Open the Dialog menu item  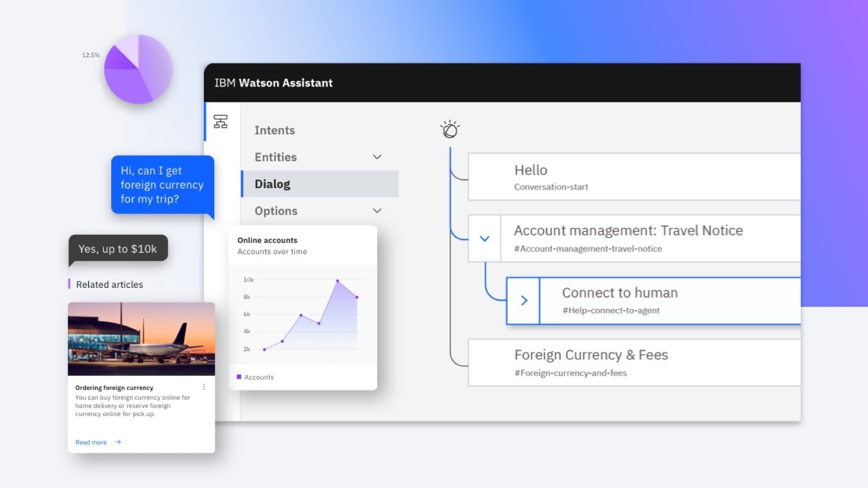[320, 184]
